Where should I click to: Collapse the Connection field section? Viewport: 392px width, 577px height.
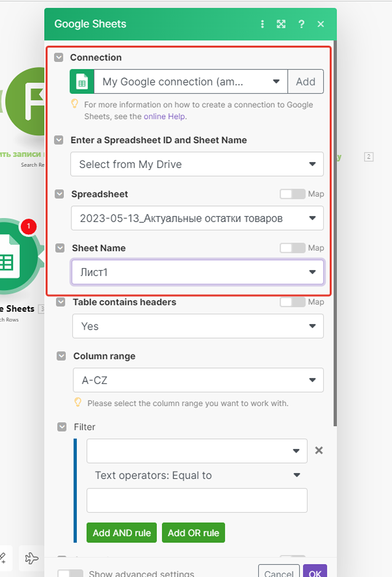[59, 57]
